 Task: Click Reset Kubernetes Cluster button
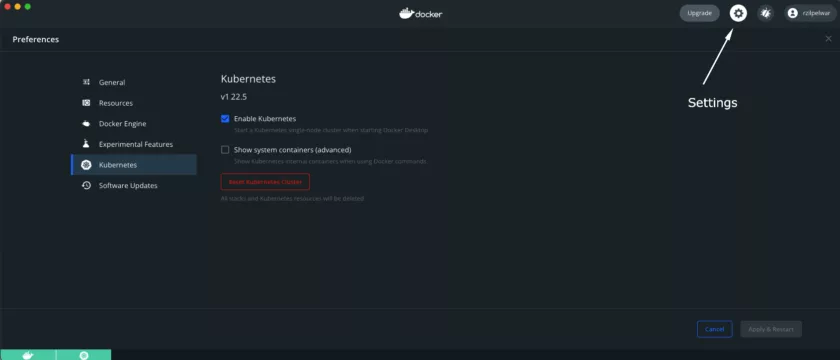click(265, 182)
